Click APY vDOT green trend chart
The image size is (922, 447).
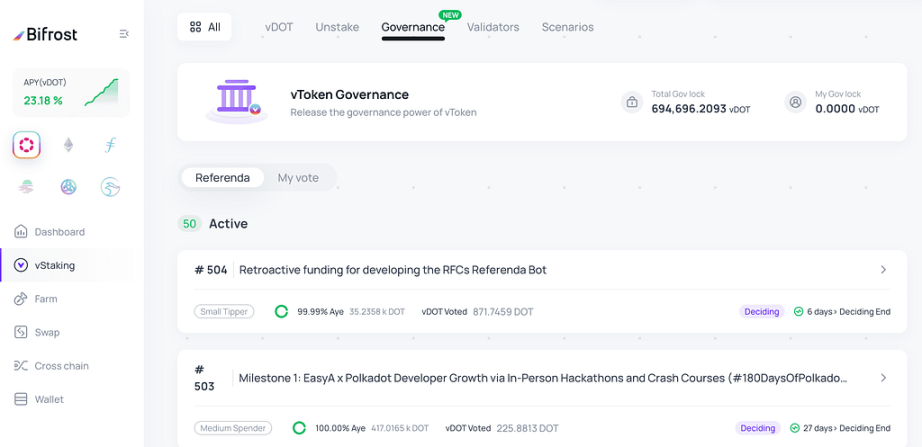101,92
